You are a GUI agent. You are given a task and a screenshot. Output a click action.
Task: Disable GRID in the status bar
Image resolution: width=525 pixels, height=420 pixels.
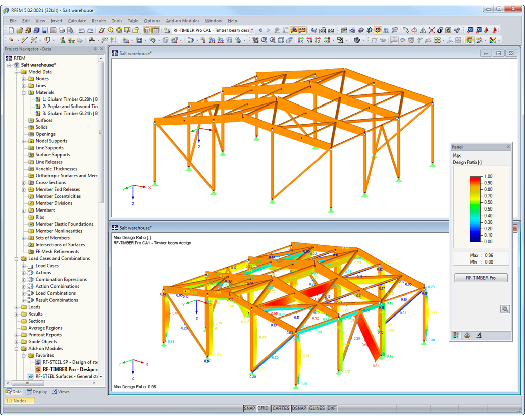pos(263,408)
